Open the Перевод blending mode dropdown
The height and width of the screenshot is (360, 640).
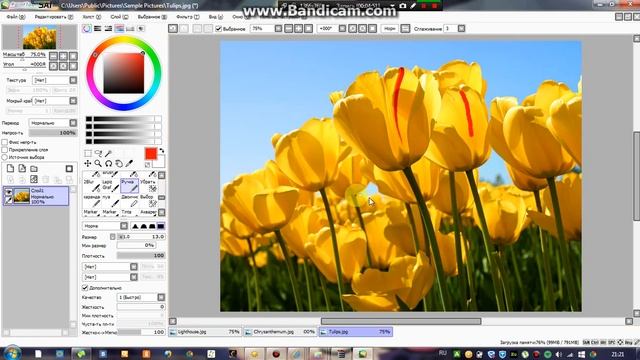tap(53, 123)
